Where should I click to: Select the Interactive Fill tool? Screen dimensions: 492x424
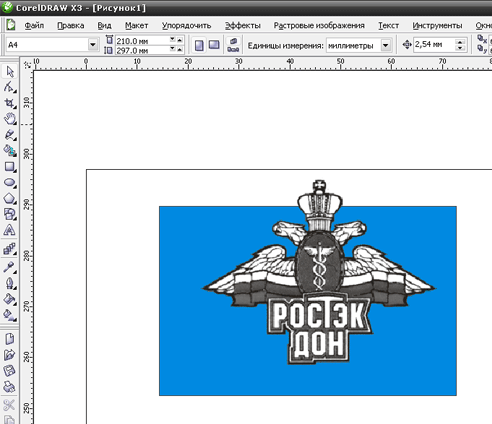[10, 315]
